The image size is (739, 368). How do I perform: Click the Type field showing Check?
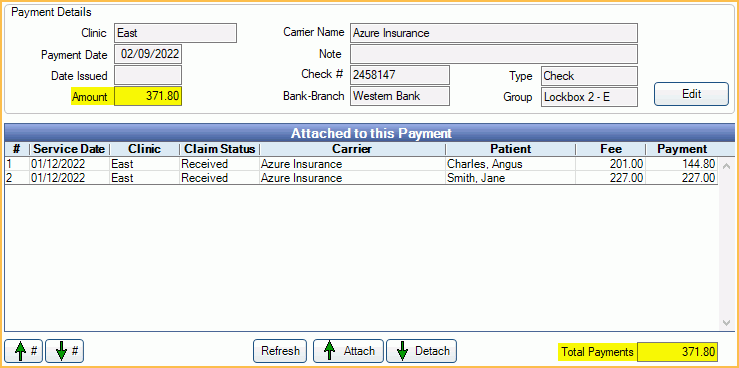(x=589, y=76)
